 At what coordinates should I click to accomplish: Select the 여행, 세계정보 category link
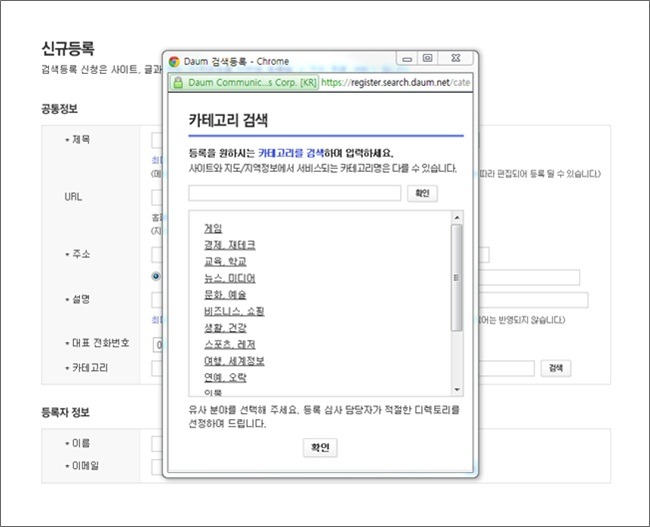pyautogui.click(x=234, y=361)
